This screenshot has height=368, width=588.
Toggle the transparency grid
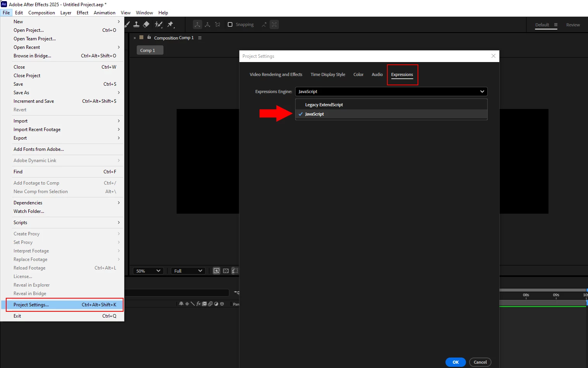pos(226,271)
